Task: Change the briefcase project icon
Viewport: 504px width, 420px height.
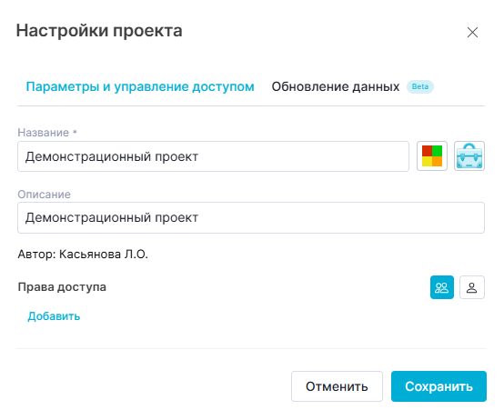Action: point(469,156)
